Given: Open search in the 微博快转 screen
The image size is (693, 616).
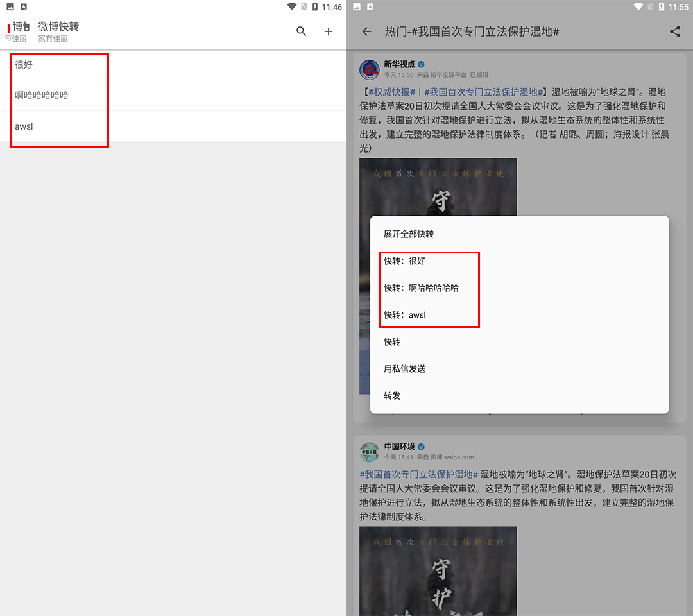Looking at the screenshot, I should [301, 31].
